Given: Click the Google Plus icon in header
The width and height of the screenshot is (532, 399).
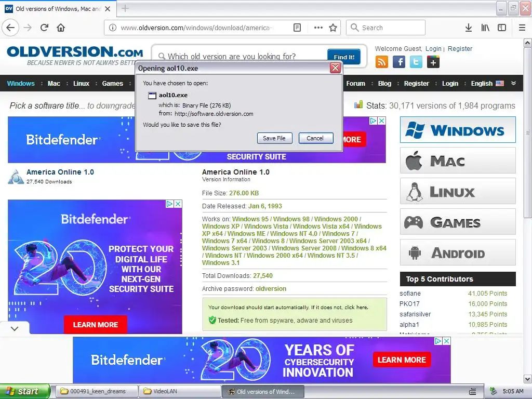Looking at the screenshot, I should [433, 62].
